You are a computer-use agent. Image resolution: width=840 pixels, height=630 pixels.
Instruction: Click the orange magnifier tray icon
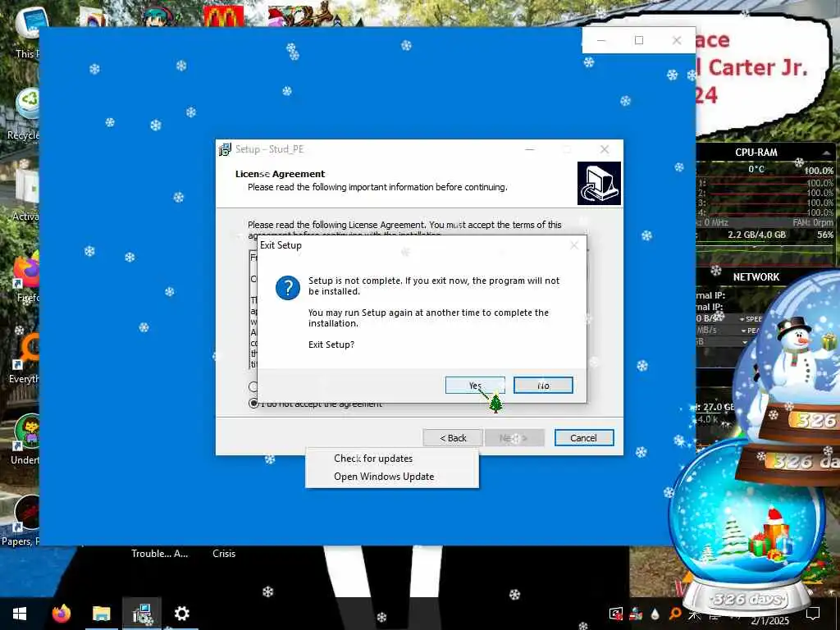[675, 614]
